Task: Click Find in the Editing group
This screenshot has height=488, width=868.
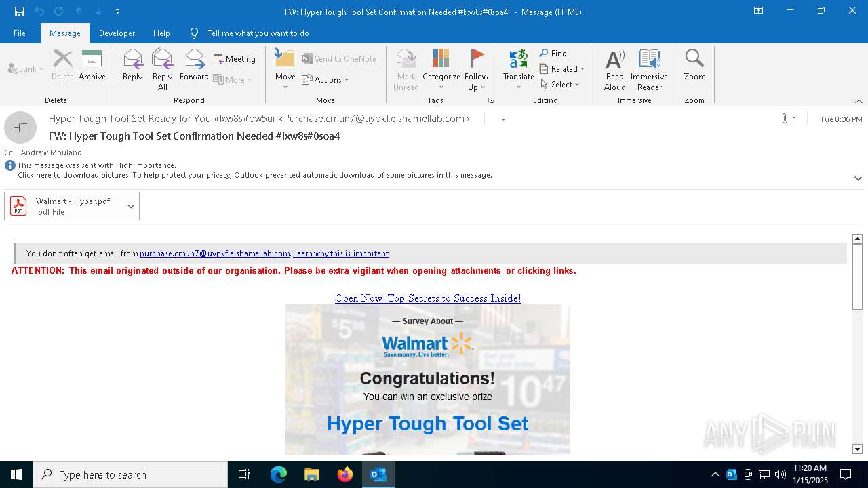Action: (x=553, y=53)
